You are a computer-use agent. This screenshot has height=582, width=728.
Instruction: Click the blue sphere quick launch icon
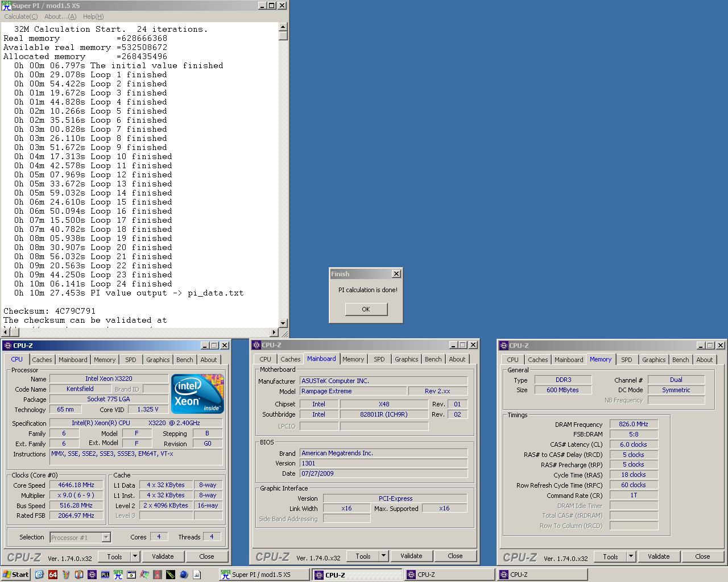(x=184, y=575)
